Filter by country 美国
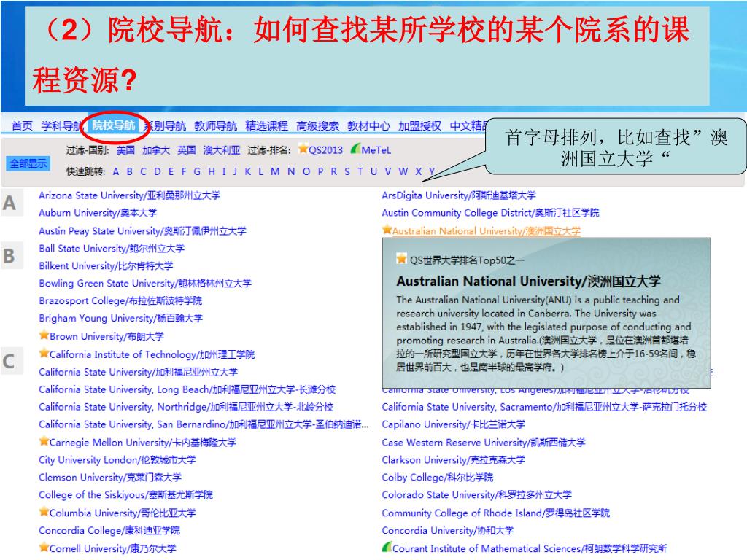The image size is (747, 560). point(125,150)
